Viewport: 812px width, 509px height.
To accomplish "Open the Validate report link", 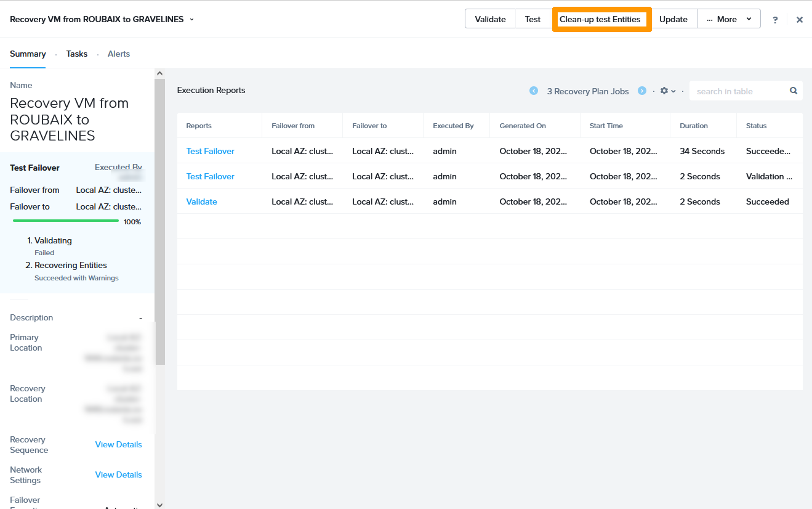I will [x=202, y=202].
